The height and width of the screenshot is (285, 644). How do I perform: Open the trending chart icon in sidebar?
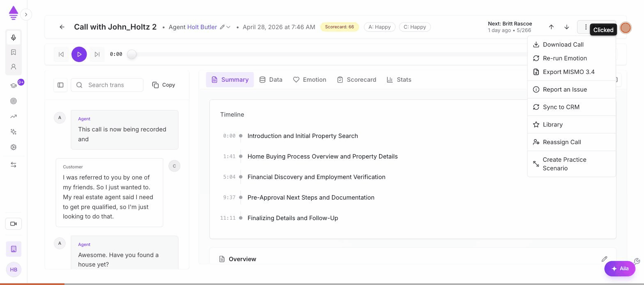point(14,116)
